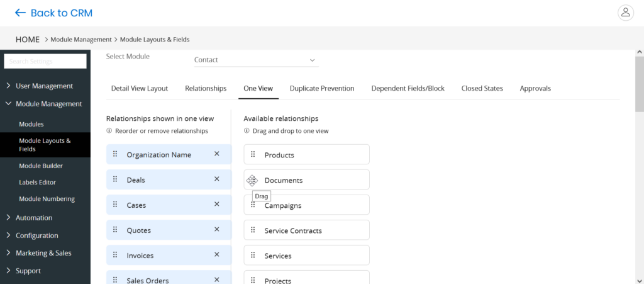Go to the Approvals tab
Screen dimensions: 644x284
coord(535,88)
